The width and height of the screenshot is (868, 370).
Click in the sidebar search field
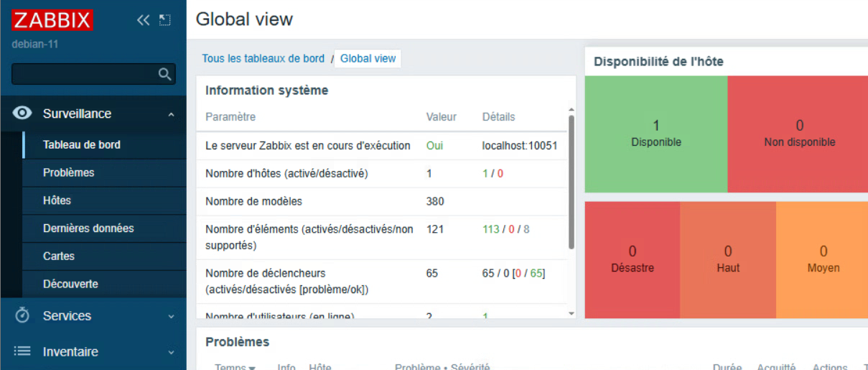[x=83, y=74]
